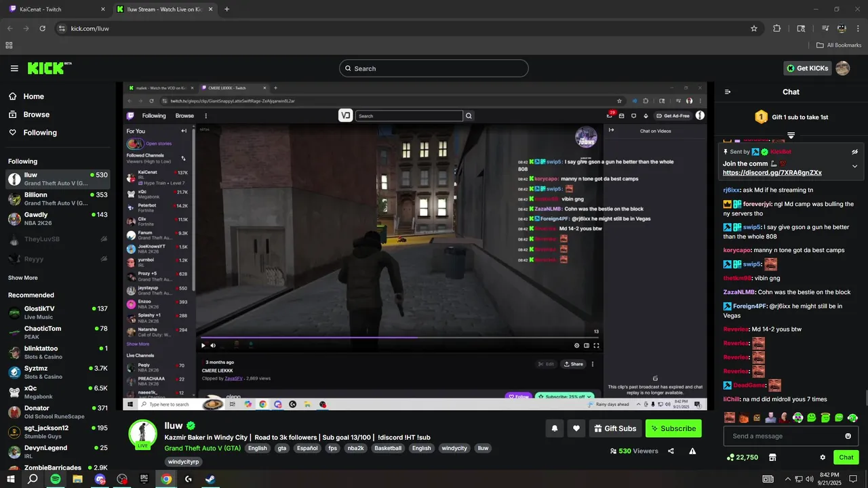Open Spotify from the taskbar
The height and width of the screenshot is (488, 868).
coord(56,479)
